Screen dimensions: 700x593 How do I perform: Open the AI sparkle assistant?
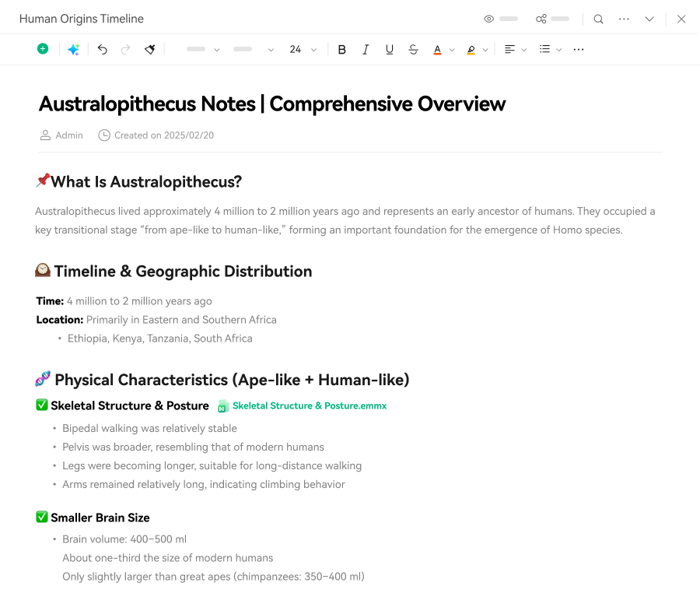coord(74,49)
